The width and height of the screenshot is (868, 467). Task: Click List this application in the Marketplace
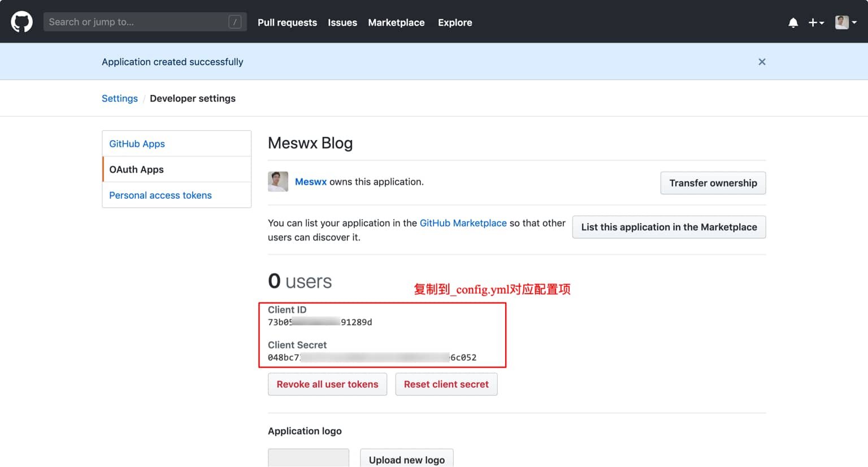pyautogui.click(x=669, y=227)
